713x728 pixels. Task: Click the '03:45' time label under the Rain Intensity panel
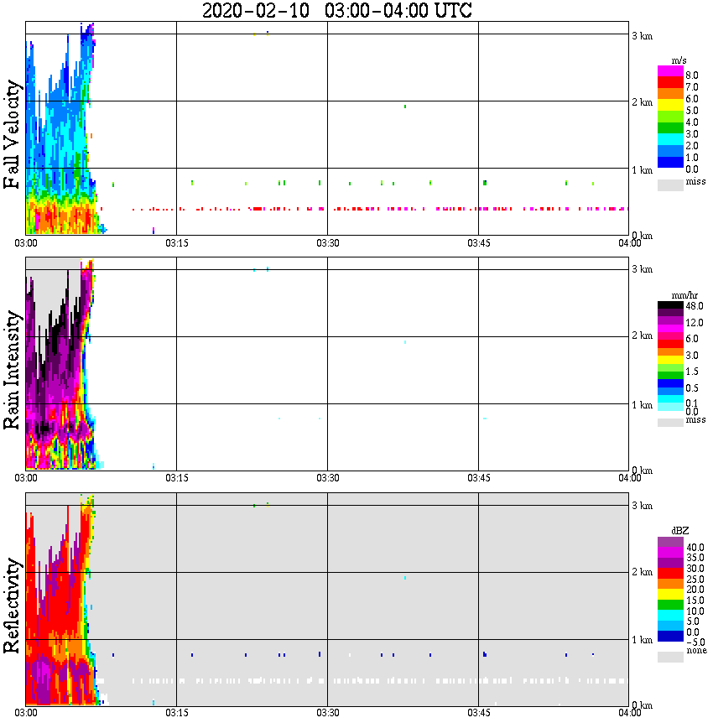[478, 478]
